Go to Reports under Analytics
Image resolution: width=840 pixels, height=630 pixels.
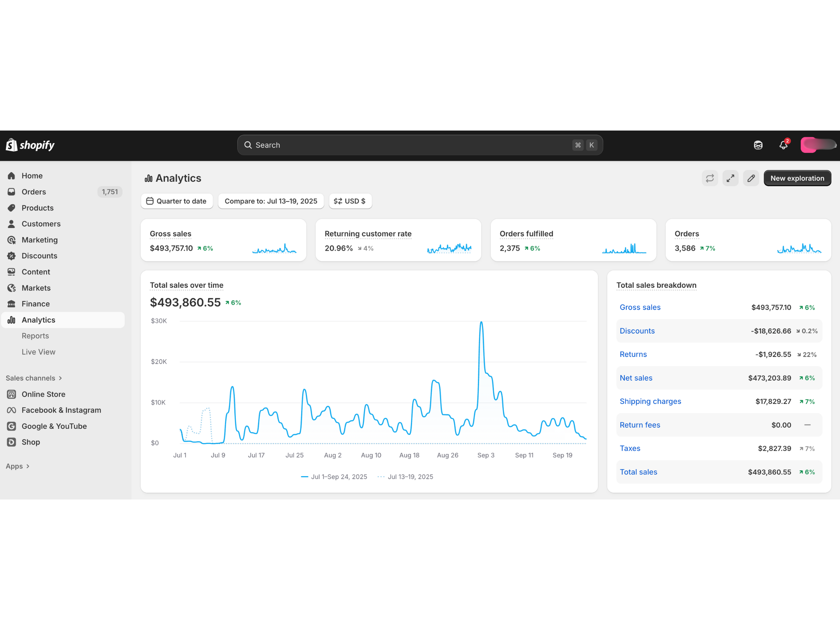(35, 336)
